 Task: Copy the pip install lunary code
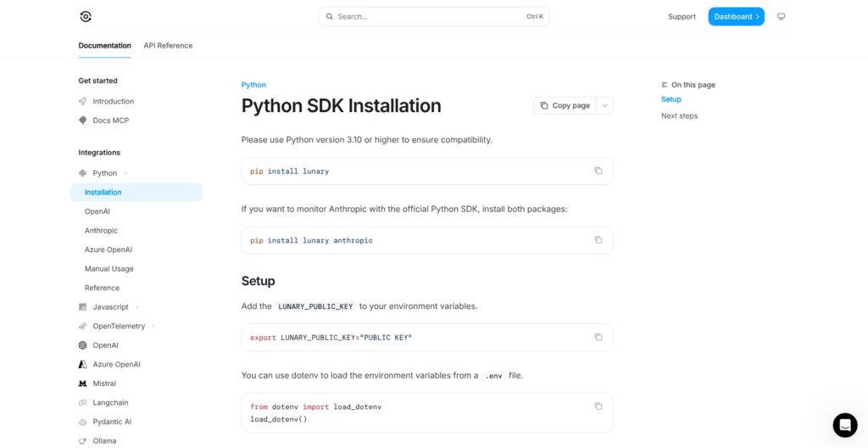tap(598, 171)
